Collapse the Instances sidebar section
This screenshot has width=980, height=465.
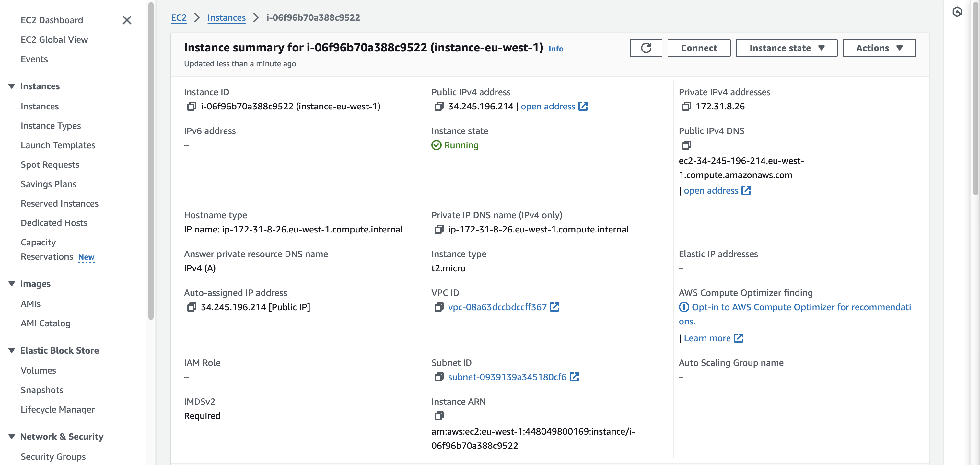coord(12,86)
